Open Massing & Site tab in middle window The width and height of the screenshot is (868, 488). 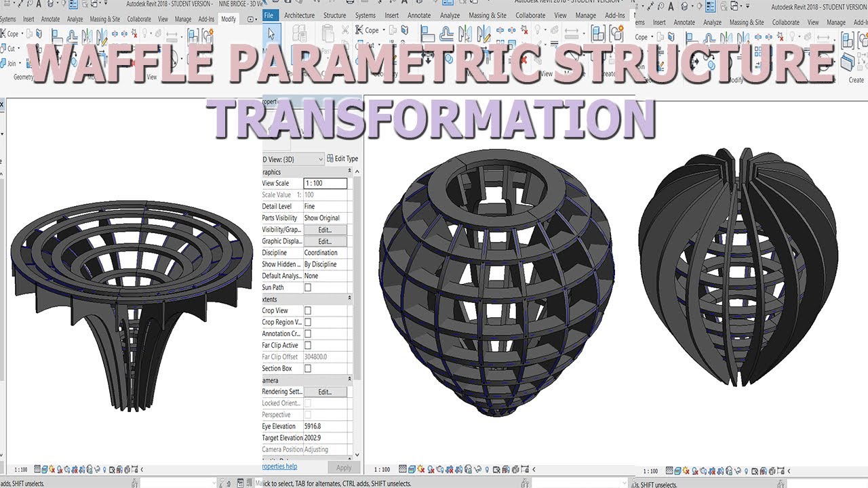488,15
